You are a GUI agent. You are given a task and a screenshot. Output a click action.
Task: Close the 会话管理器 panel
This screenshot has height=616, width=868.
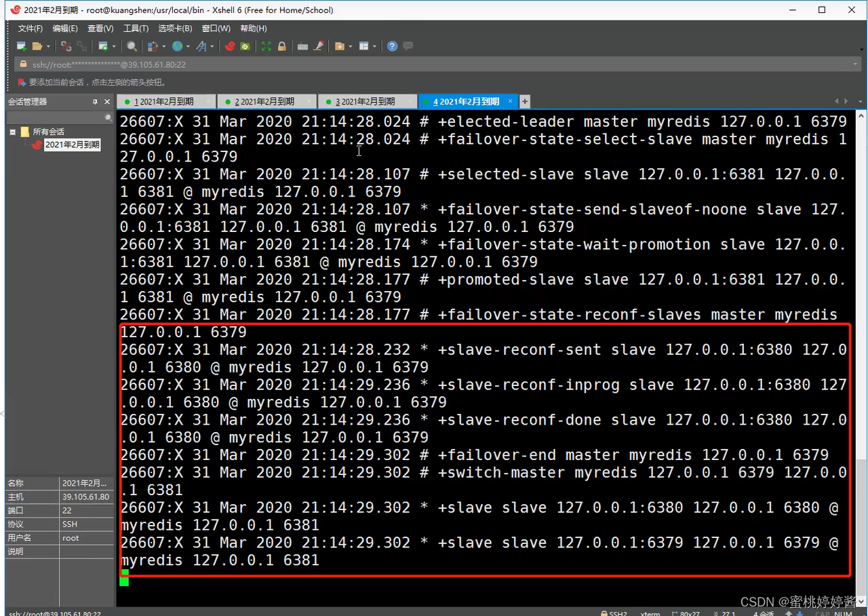coord(107,102)
